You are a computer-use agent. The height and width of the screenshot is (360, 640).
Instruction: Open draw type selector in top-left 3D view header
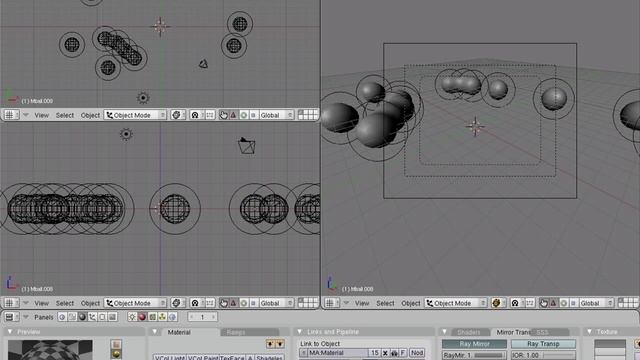coord(178,115)
